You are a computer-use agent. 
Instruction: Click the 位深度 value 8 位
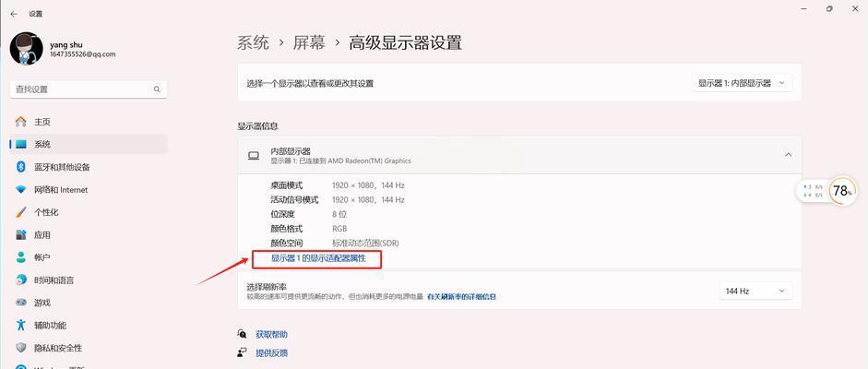click(339, 214)
